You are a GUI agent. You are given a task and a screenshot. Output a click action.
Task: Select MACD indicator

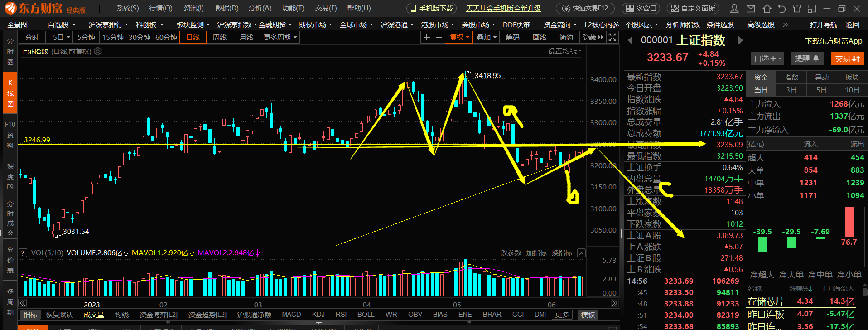pos(291,314)
